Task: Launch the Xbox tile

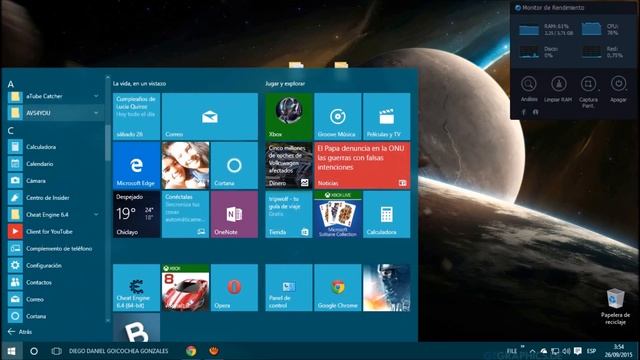Action: [x=289, y=116]
